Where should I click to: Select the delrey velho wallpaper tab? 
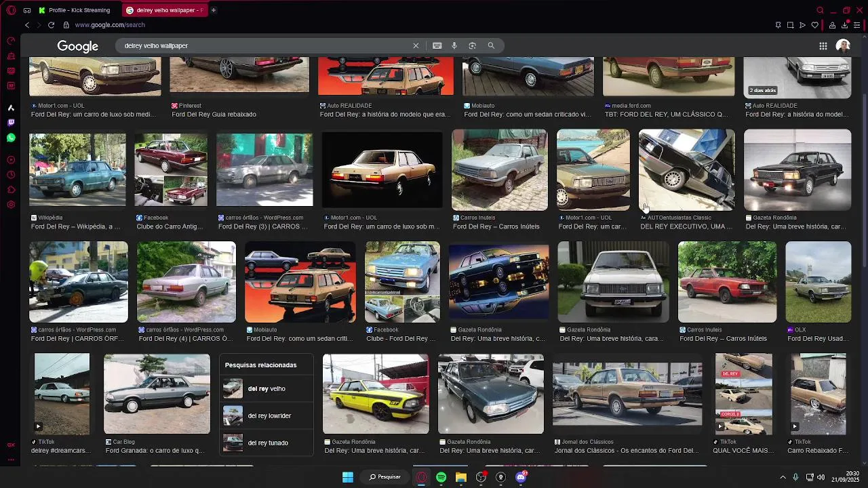coord(165,10)
